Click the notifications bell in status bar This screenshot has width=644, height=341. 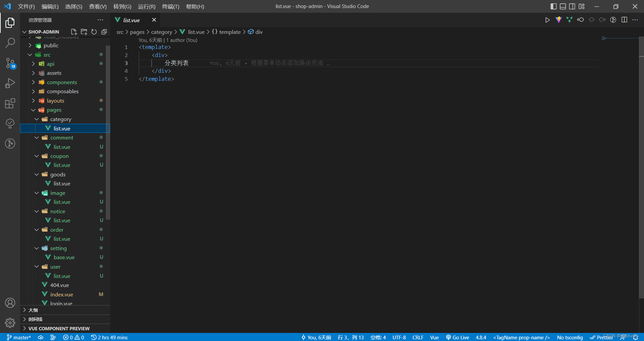point(636,337)
